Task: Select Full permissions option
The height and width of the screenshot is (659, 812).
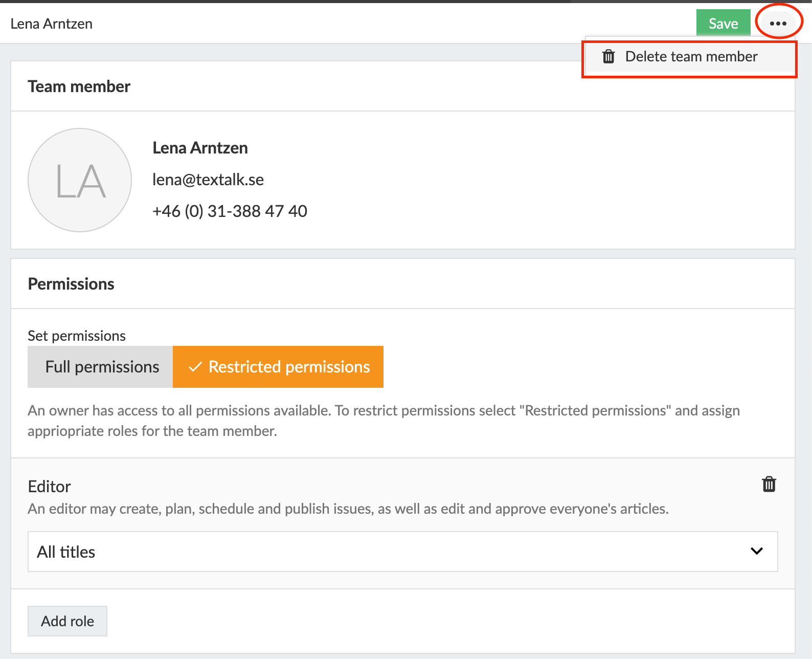Action: click(x=101, y=367)
